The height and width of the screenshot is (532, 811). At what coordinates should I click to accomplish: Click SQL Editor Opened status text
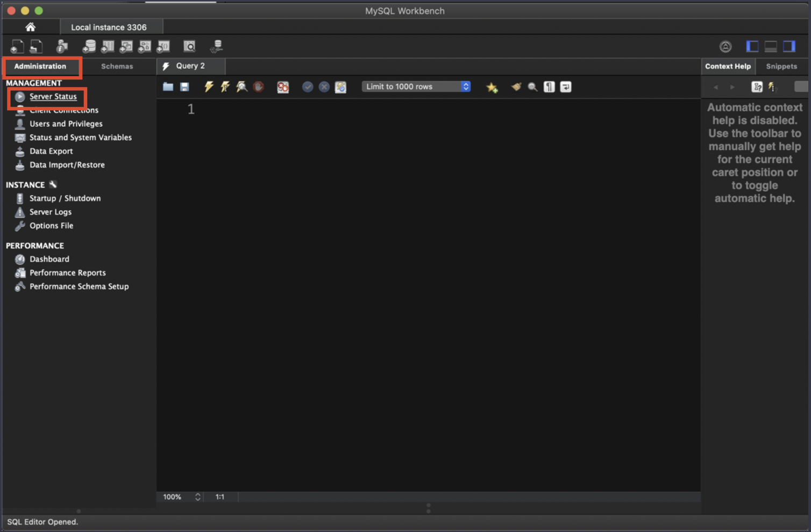[x=42, y=522]
